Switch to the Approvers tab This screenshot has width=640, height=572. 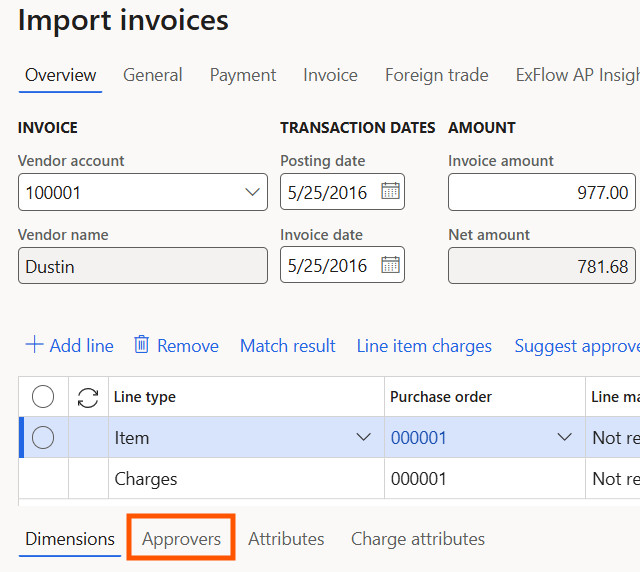(181, 539)
